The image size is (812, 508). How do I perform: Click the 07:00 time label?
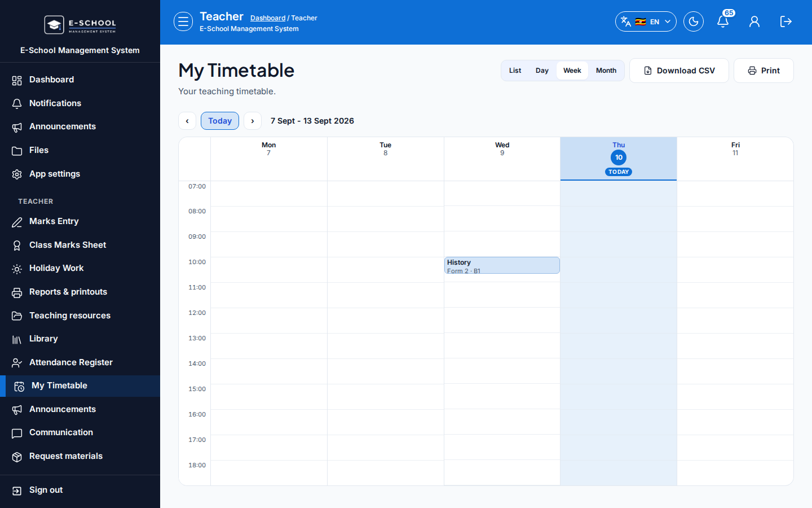click(197, 186)
